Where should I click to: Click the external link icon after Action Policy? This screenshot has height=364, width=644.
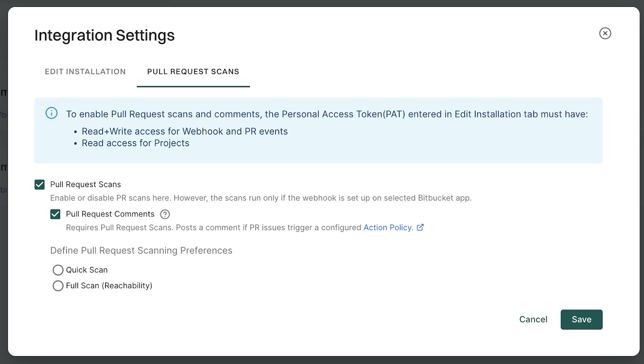tap(421, 227)
